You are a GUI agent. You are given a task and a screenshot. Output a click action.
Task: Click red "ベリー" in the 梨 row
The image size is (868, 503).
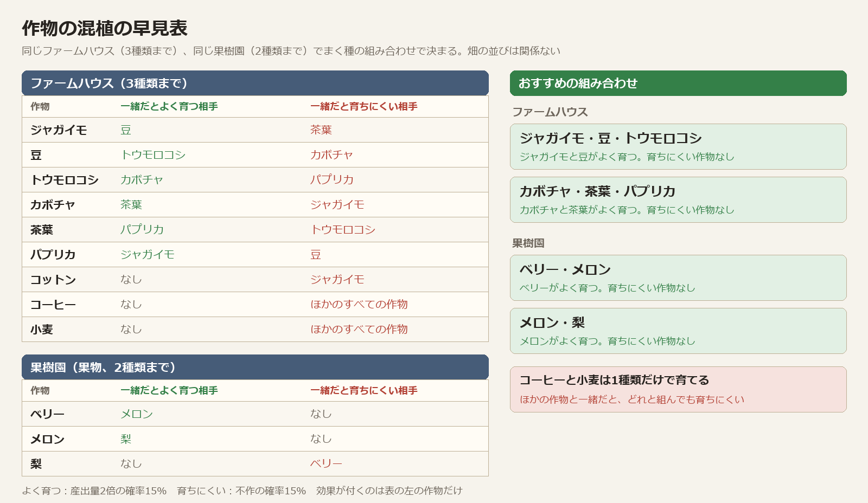(x=327, y=464)
